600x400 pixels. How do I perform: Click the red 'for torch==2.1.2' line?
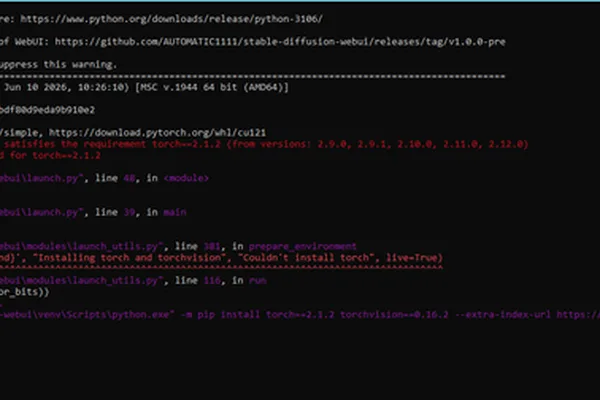tap(55, 156)
